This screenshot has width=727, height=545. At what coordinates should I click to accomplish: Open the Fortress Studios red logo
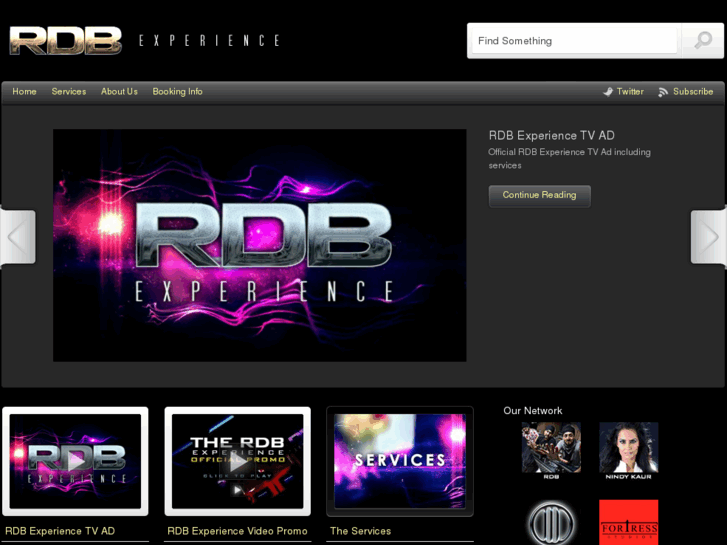pos(629,522)
